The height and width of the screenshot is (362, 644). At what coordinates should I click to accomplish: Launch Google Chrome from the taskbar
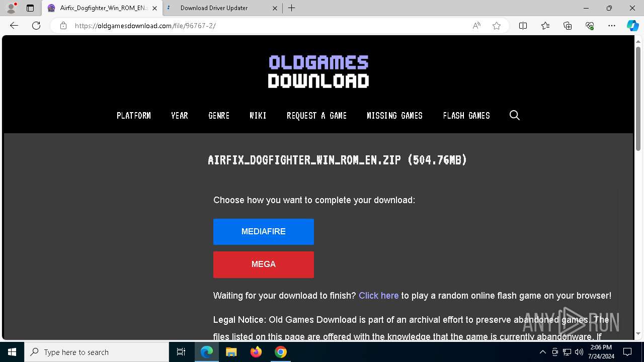coord(281,352)
